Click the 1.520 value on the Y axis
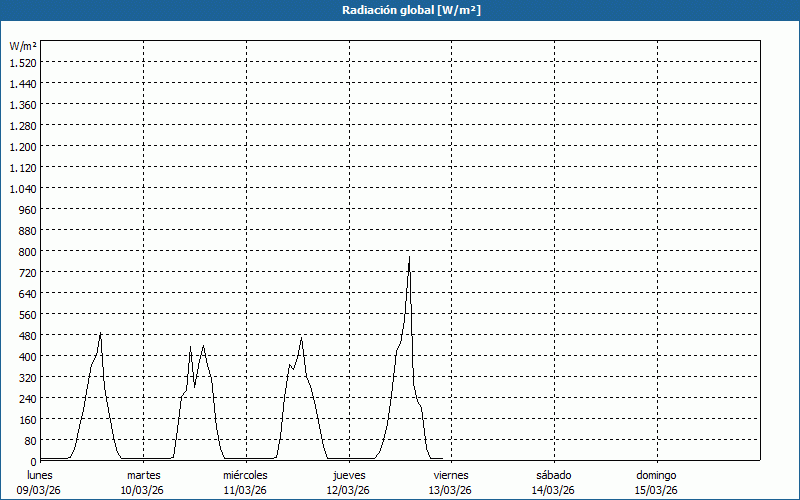The image size is (800, 500). 22,62
